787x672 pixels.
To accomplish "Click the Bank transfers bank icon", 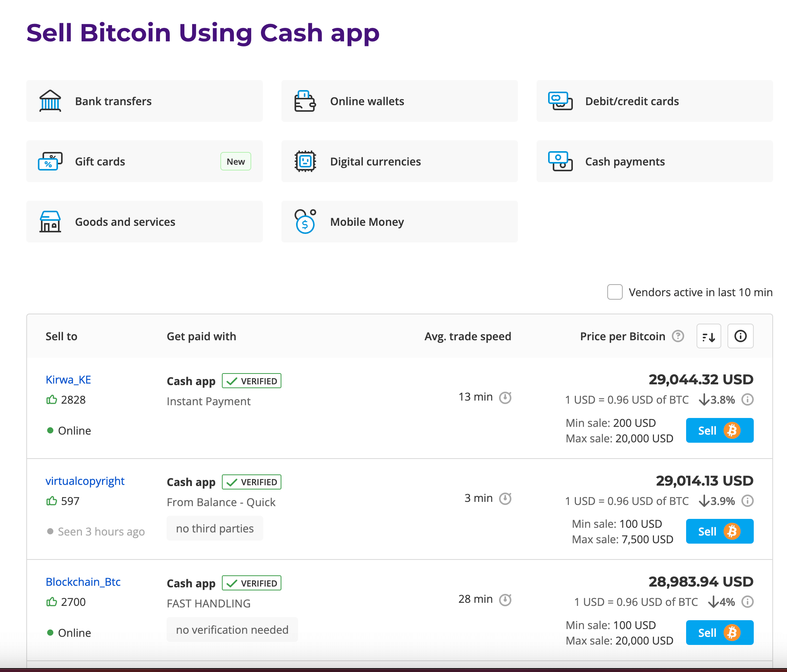I will coord(50,101).
